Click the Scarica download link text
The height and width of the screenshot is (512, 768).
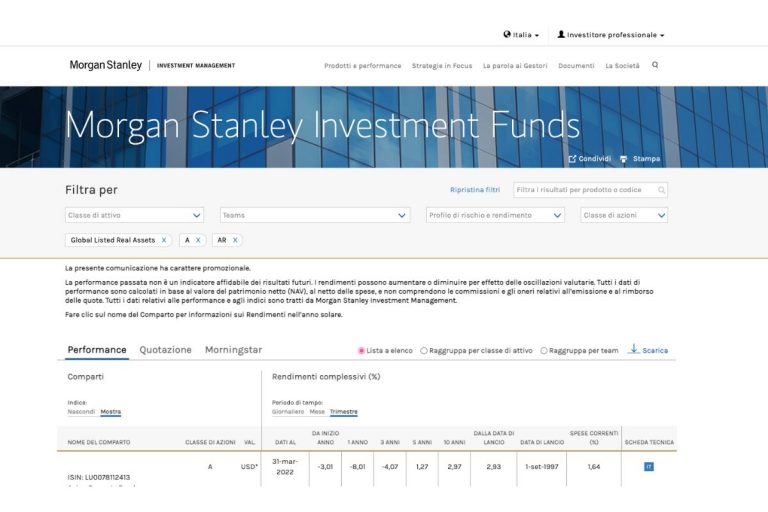[x=655, y=350]
